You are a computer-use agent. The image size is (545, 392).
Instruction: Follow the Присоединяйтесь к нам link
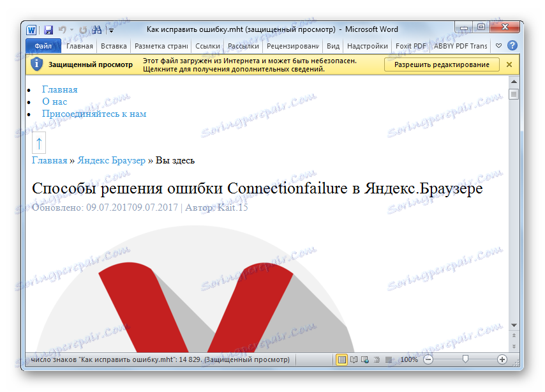(x=94, y=114)
